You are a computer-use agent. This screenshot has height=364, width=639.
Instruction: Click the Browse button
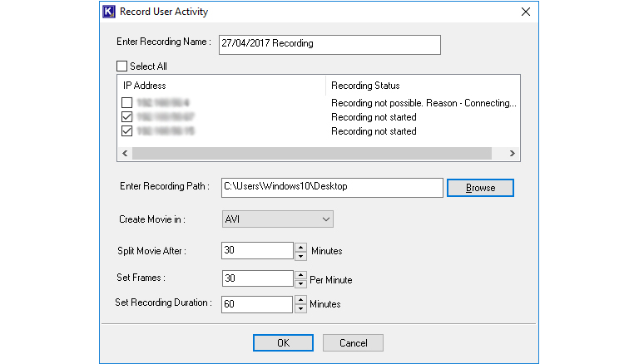point(480,188)
